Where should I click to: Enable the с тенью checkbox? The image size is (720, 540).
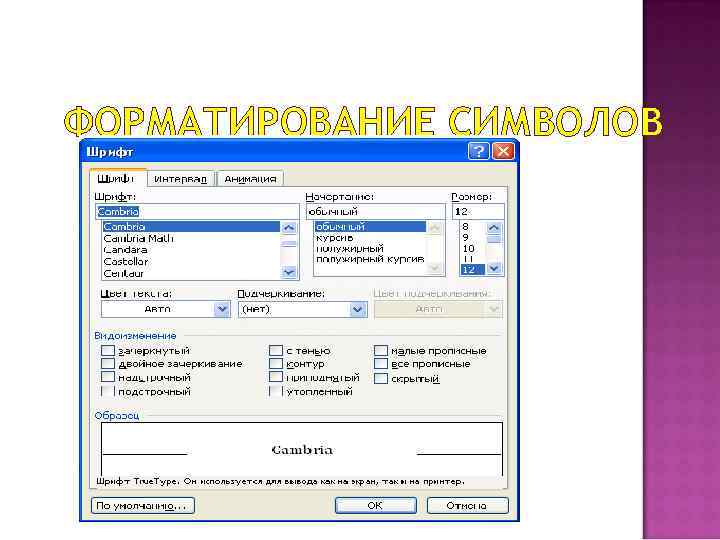pos(276,351)
